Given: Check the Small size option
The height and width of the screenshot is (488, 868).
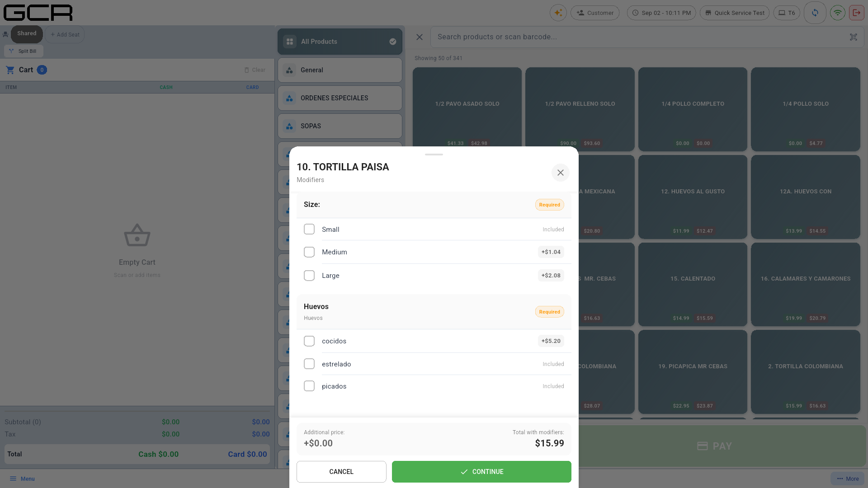Looking at the screenshot, I should click(x=309, y=229).
